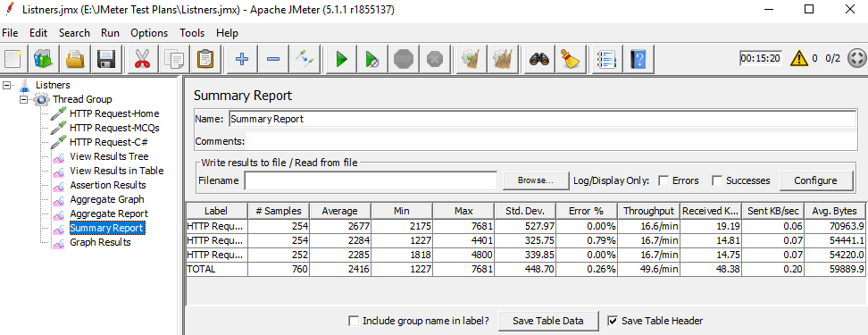Select Assertion Results listener
This screenshot has width=868, height=335.
(x=108, y=185)
